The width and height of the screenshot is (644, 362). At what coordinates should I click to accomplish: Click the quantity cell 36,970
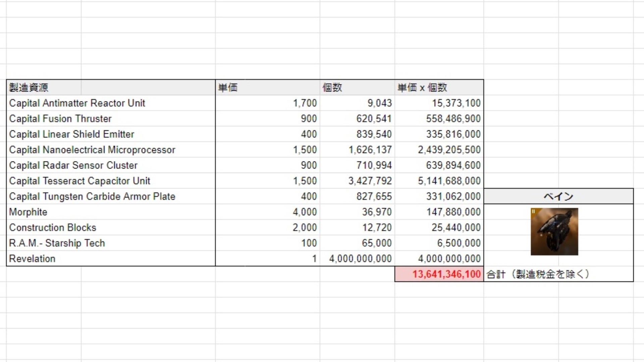click(357, 212)
